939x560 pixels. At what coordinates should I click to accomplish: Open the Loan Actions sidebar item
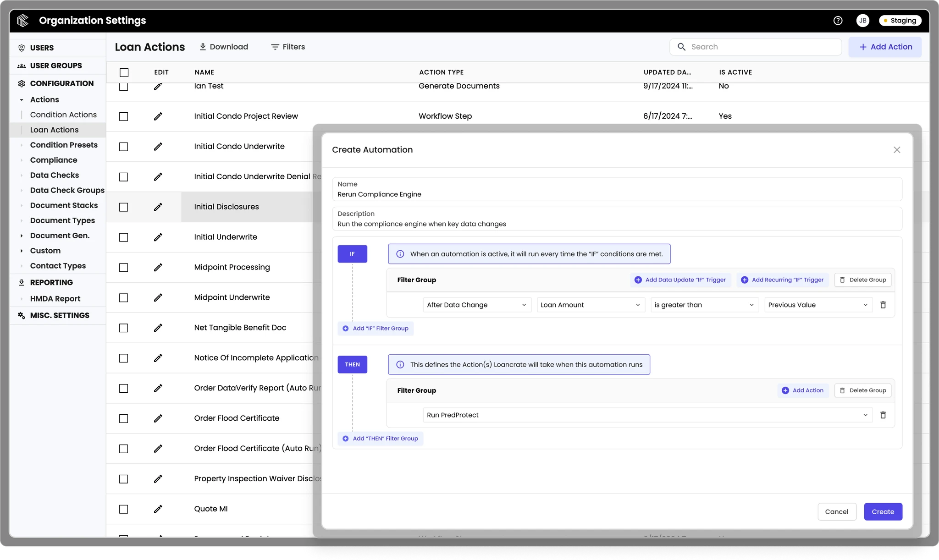[54, 130]
